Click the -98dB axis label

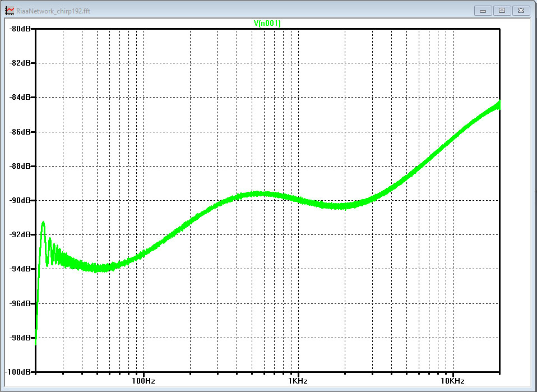20,338
